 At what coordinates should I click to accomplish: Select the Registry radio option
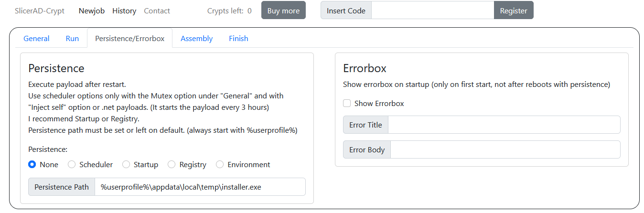[x=172, y=164]
